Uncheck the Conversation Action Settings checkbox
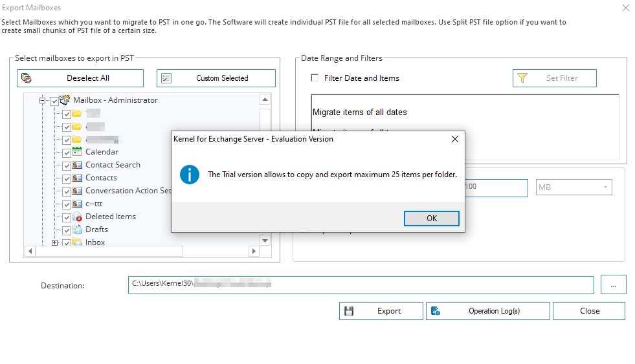Screen dimensions: 635x364 point(67,192)
